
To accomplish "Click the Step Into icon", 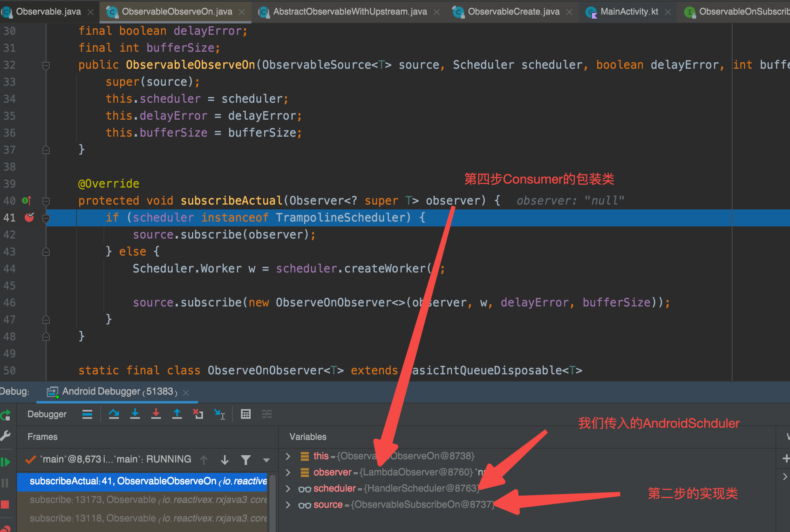I will (135, 414).
